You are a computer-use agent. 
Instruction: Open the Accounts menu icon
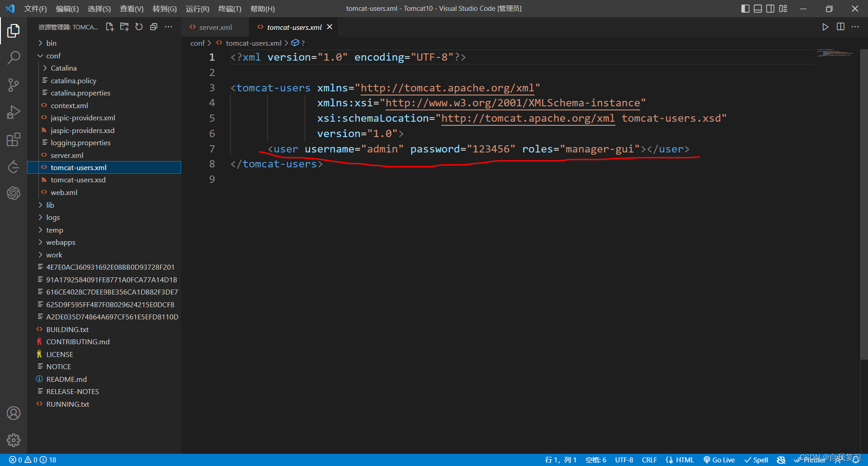pyautogui.click(x=14, y=413)
